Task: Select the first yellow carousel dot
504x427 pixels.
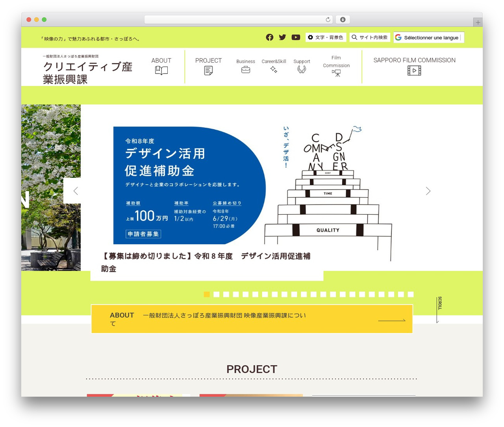Action: click(207, 294)
